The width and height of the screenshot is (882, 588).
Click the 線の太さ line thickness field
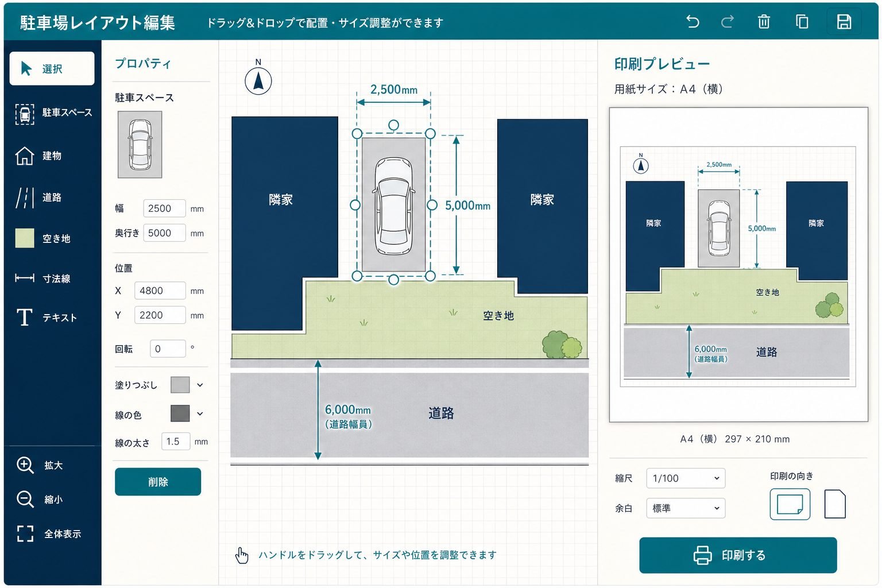click(176, 442)
